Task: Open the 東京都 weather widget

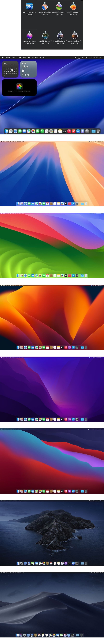Action: click(x=28, y=69)
